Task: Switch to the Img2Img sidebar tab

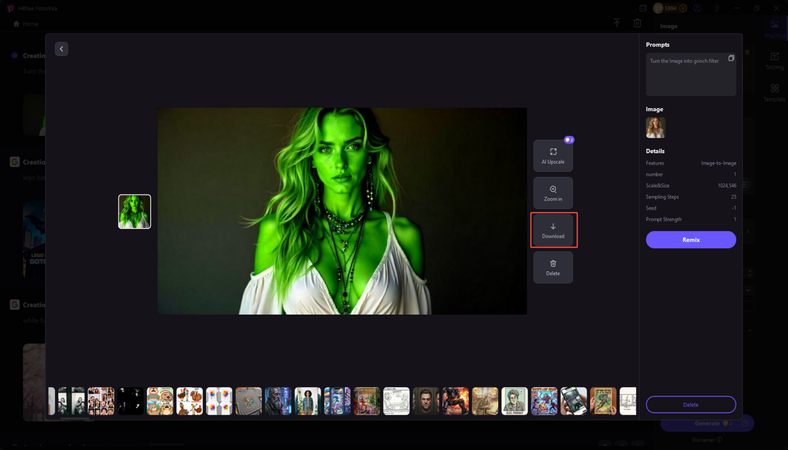Action: (774, 28)
